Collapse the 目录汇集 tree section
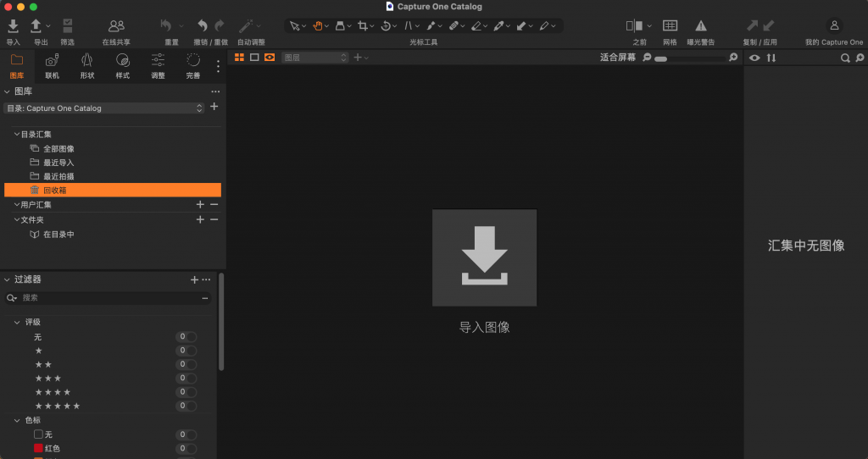This screenshot has width=868, height=459. pyautogui.click(x=17, y=135)
